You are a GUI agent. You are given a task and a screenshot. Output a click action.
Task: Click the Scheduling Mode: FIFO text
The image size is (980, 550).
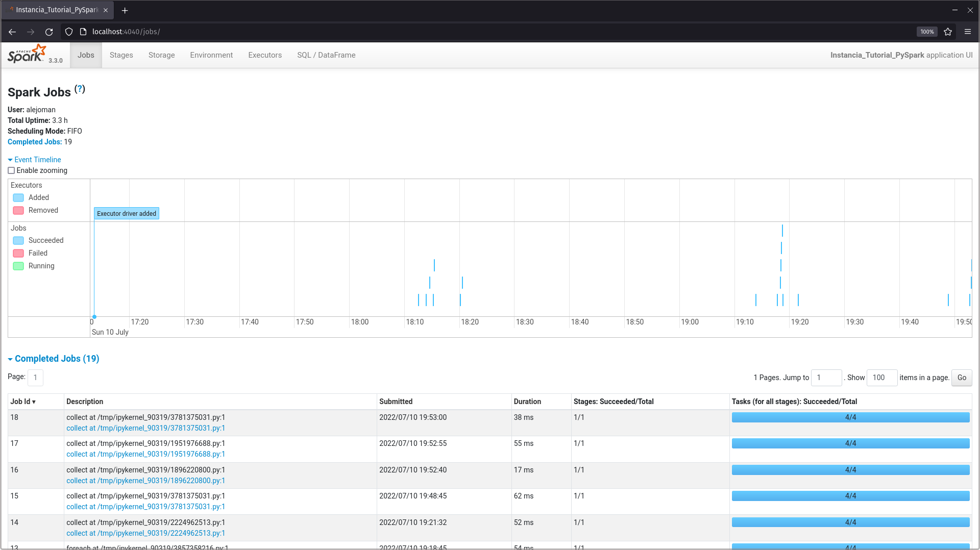click(x=45, y=131)
